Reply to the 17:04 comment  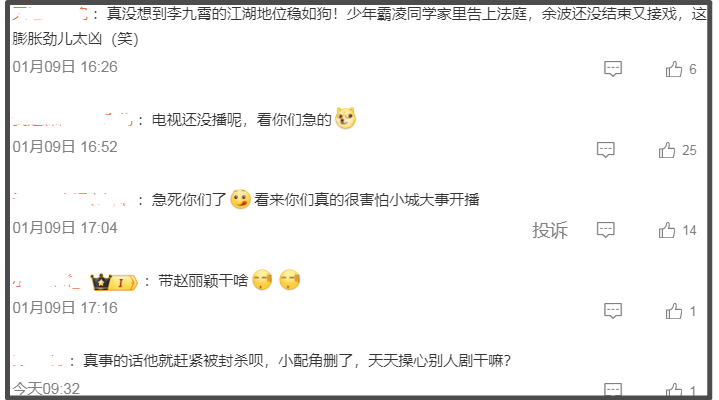point(606,230)
